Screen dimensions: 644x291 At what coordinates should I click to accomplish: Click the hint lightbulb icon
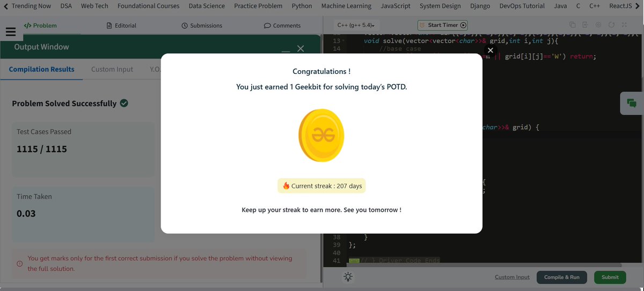click(x=348, y=277)
